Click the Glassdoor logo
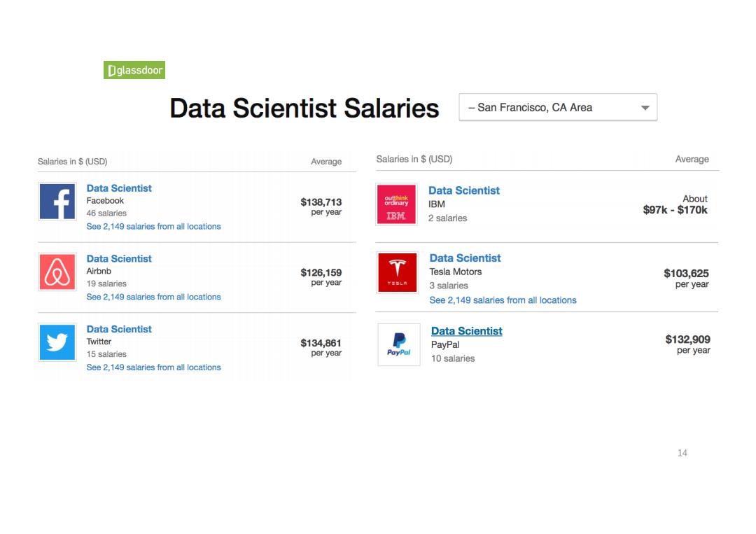Viewport: 756px width, 534px height. (134, 70)
